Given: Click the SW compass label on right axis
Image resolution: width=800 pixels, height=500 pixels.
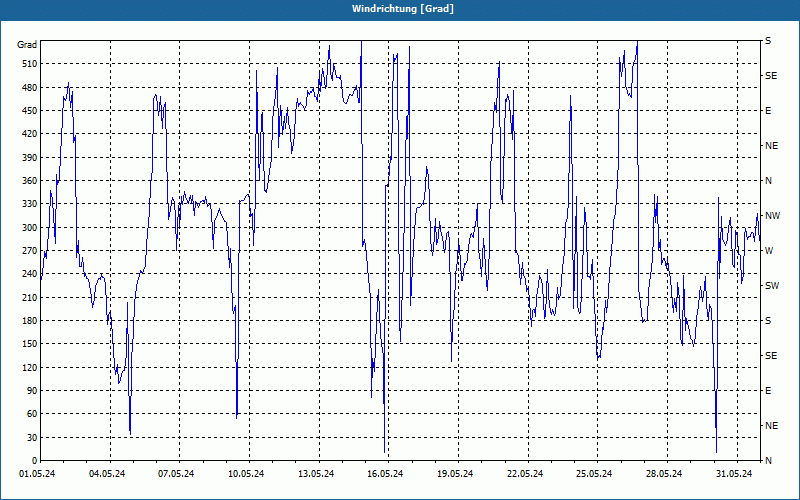Looking at the screenshot, I should pyautogui.click(x=772, y=286).
